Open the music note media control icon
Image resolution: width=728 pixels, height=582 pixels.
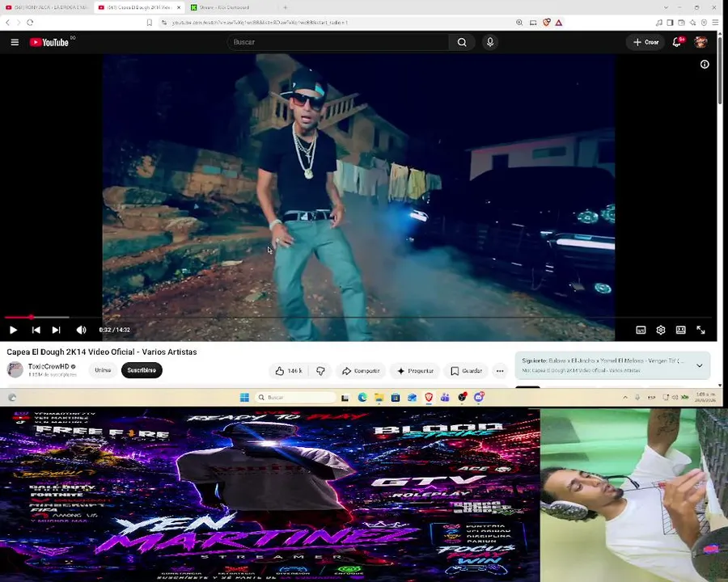click(x=658, y=23)
